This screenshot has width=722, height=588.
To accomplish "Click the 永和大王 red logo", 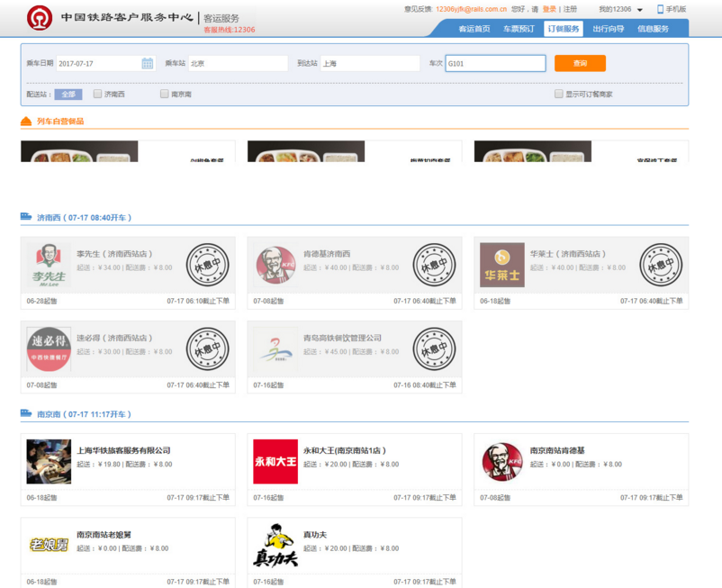I will coord(275,462).
